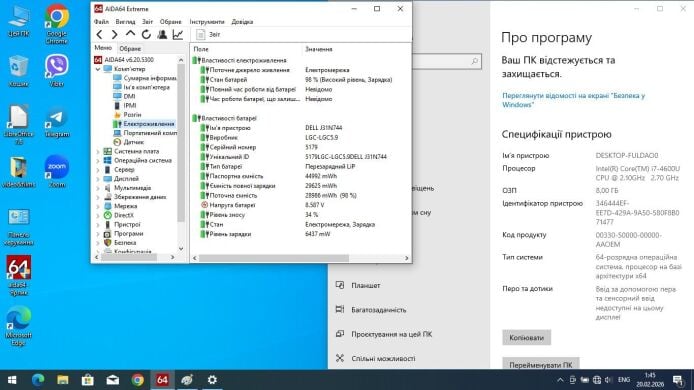The height and width of the screenshot is (390, 694).
Task: Select the Пристрої tree item
Action: [x=122, y=224]
